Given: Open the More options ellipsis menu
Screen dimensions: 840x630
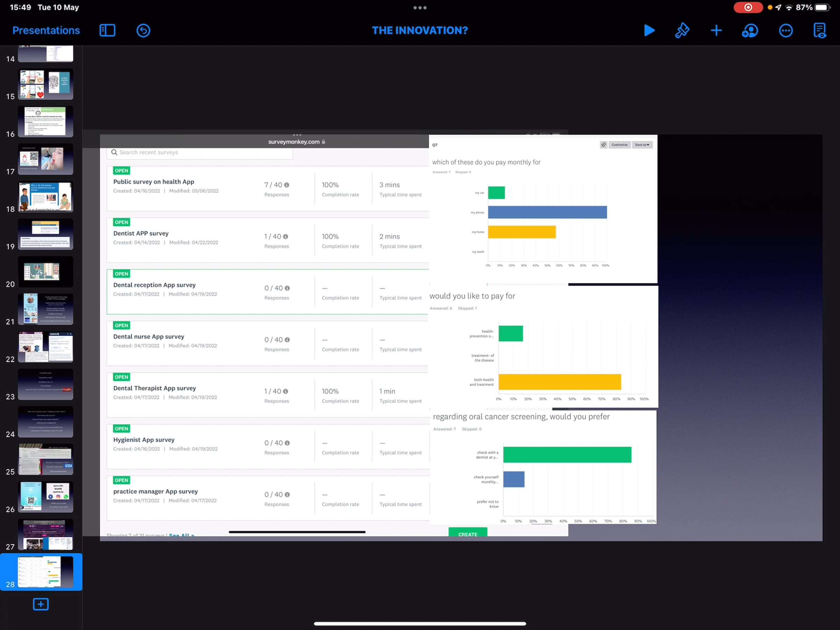Looking at the screenshot, I should tap(786, 30).
